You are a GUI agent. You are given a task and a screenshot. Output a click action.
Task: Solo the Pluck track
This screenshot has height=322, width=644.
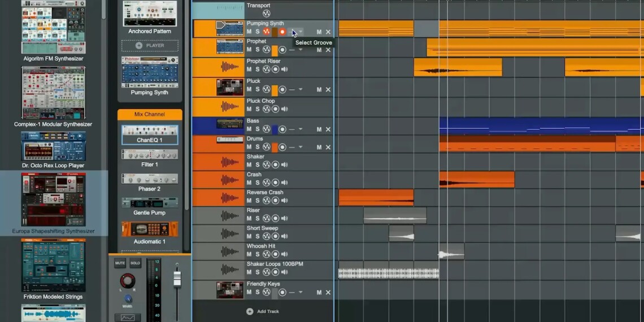[x=258, y=90]
